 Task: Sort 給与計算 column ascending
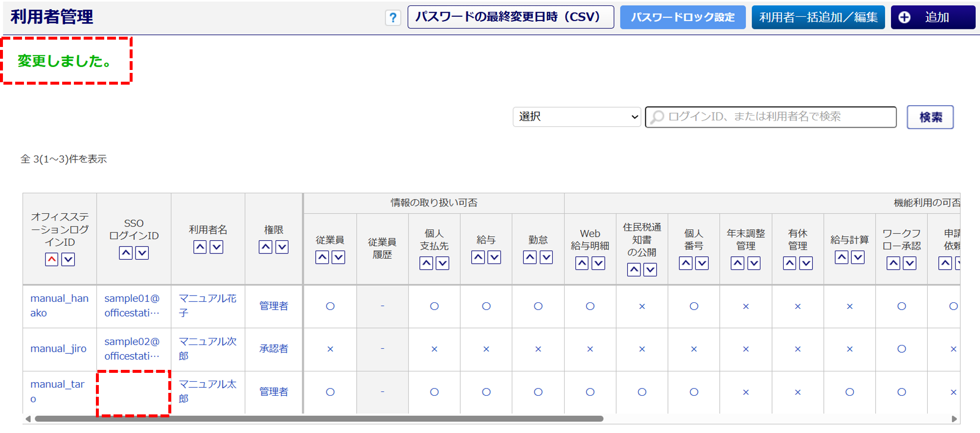(x=842, y=257)
